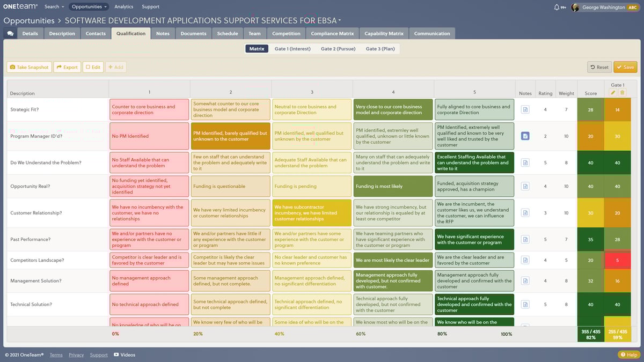
Task: Open the notes icon for Technical Solution row
Action: click(x=525, y=304)
